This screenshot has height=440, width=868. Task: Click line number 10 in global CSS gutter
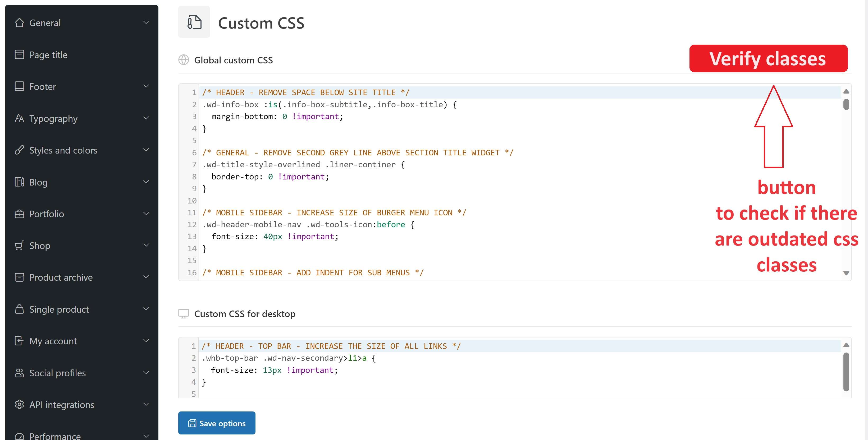click(192, 201)
